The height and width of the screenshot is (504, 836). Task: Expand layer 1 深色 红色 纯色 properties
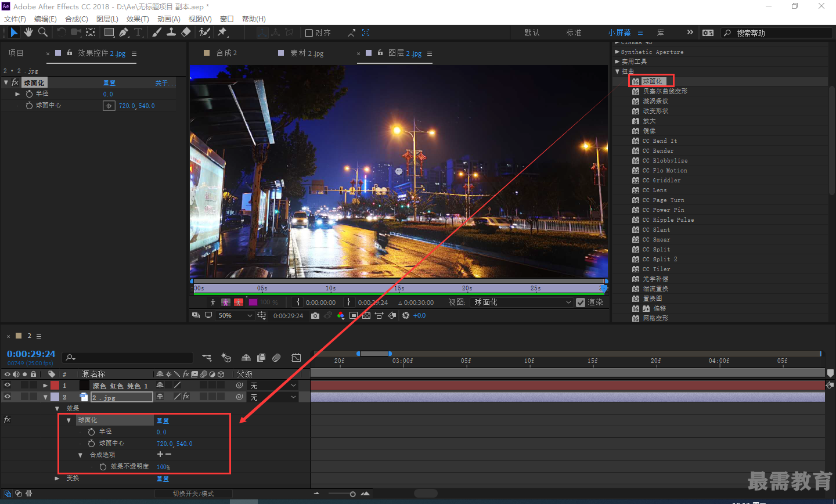click(x=45, y=386)
